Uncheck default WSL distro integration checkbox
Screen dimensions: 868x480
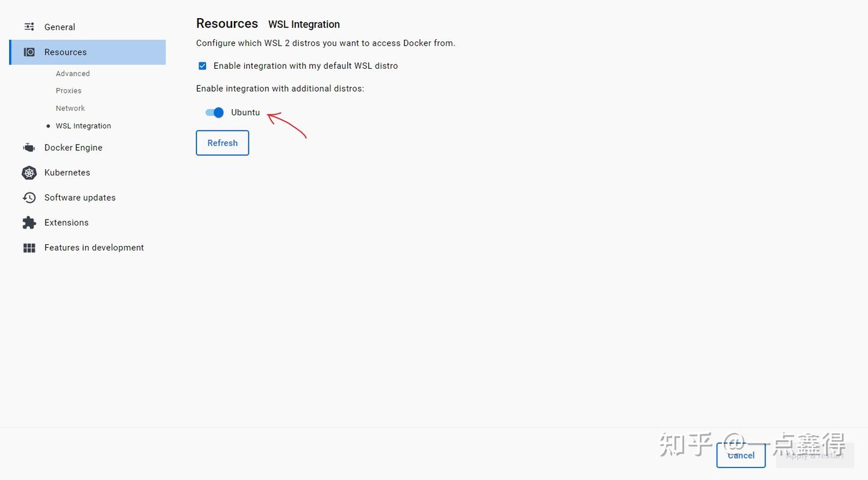click(203, 66)
